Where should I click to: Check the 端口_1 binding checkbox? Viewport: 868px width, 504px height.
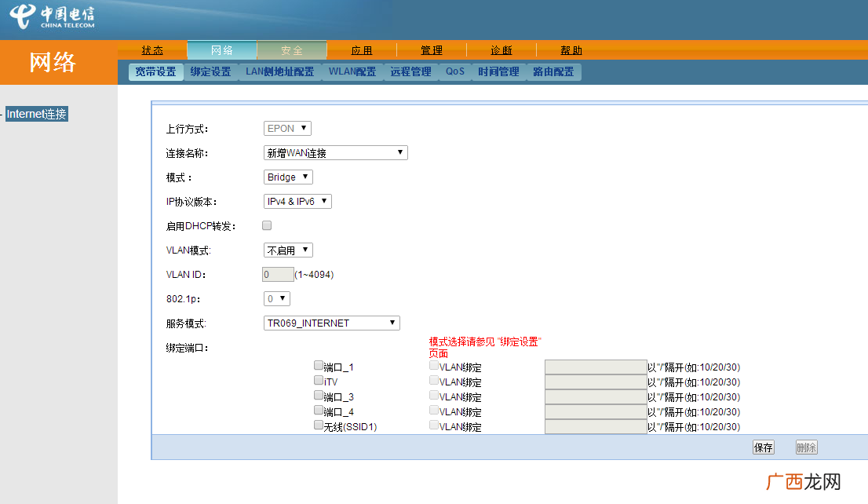(319, 365)
